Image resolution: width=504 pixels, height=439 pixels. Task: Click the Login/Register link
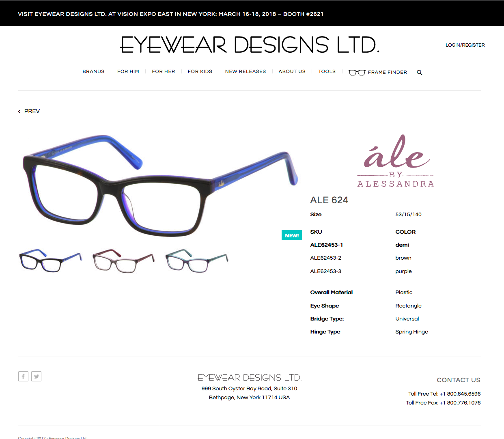(x=465, y=45)
